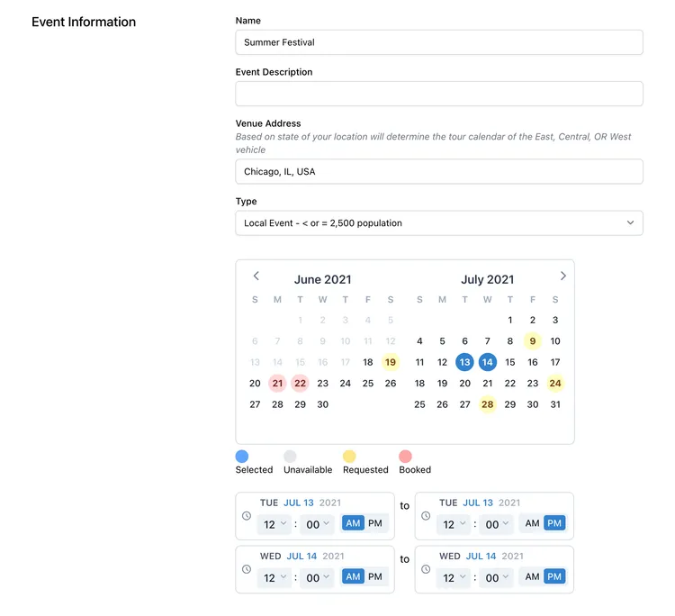Select July 15 on the calendar

(x=510, y=362)
